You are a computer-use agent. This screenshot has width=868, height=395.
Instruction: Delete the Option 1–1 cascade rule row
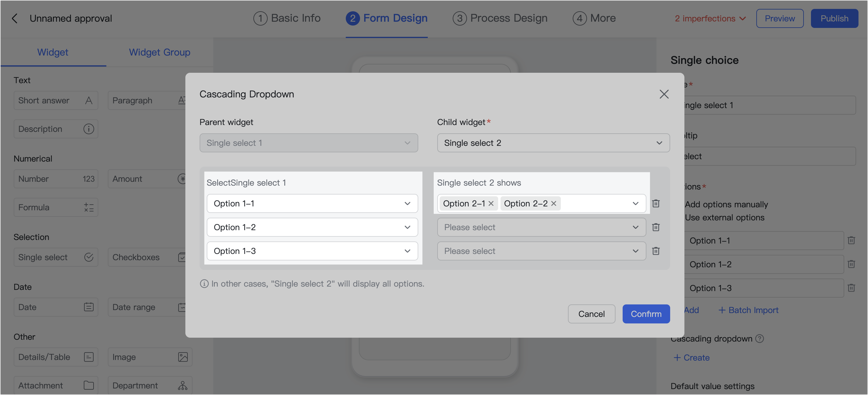[656, 203]
